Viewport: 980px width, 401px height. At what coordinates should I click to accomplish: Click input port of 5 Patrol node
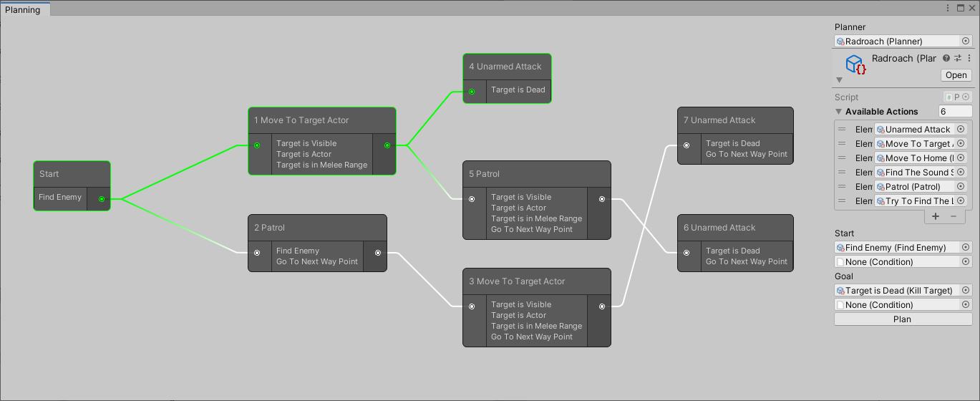click(x=472, y=199)
